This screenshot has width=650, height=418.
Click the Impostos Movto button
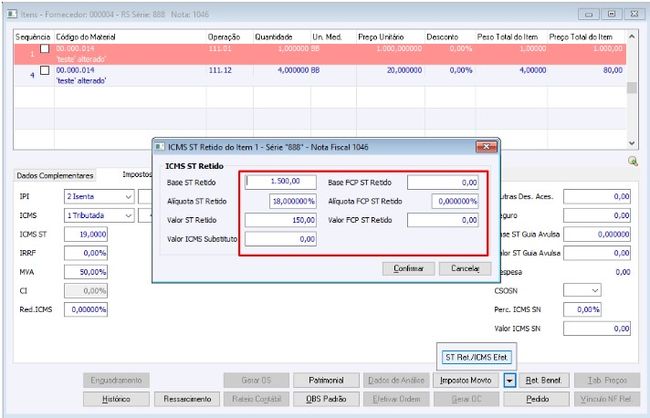click(x=466, y=380)
